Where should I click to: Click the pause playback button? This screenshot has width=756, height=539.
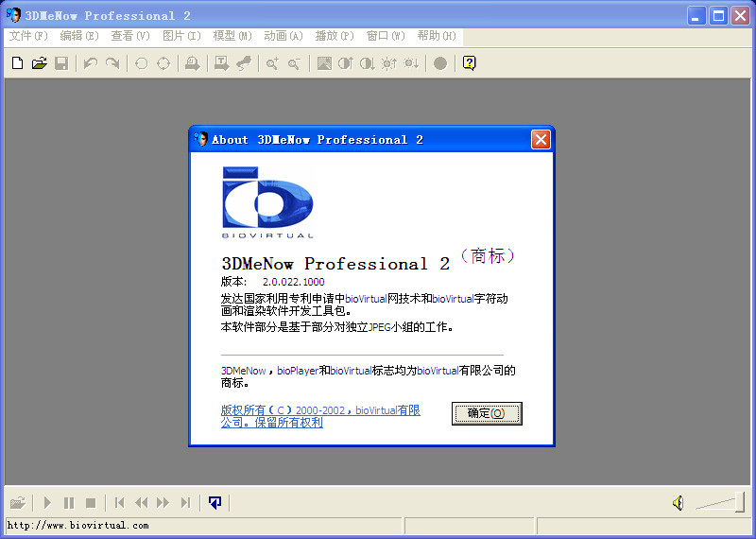[69, 503]
